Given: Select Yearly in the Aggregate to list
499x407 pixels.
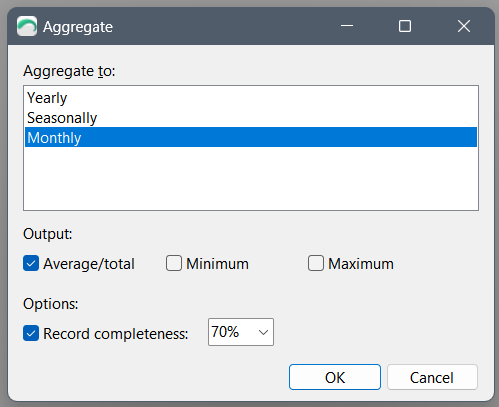Looking at the screenshot, I should point(251,98).
